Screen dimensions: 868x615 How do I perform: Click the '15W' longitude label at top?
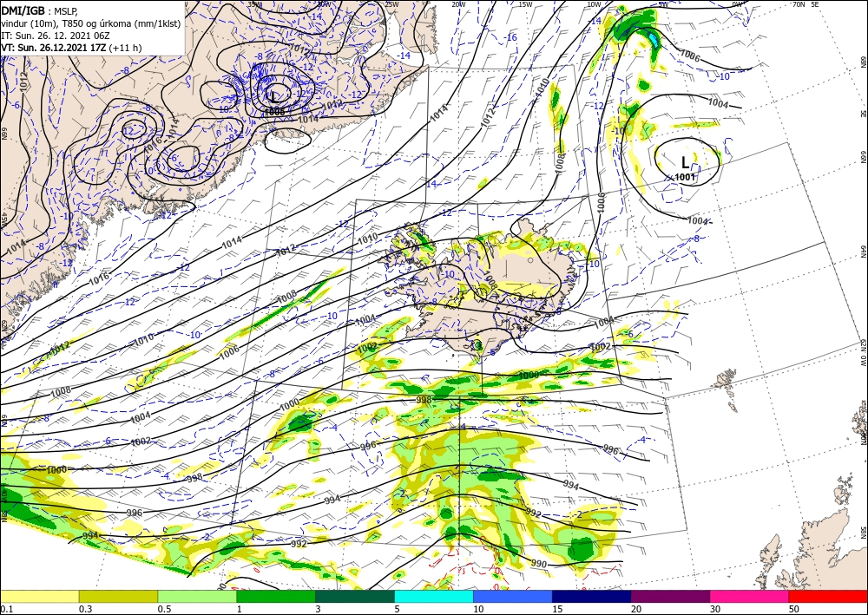tap(525, 4)
